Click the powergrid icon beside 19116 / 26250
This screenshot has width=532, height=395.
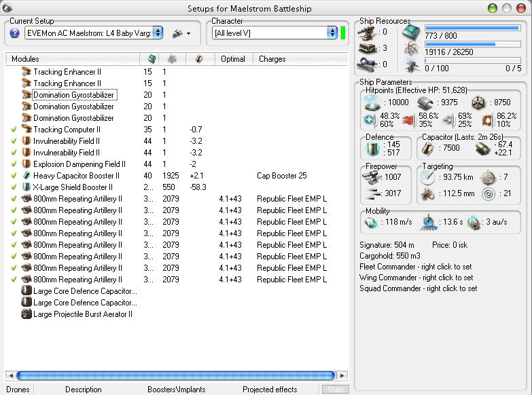pos(411,49)
